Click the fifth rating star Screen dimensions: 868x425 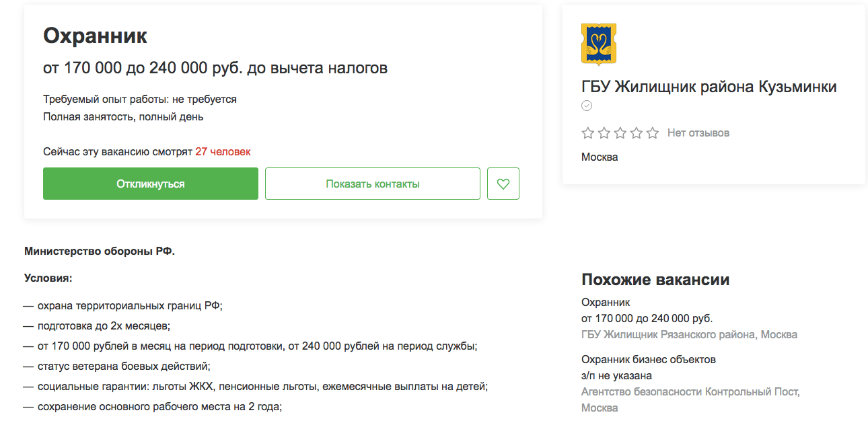(x=651, y=132)
